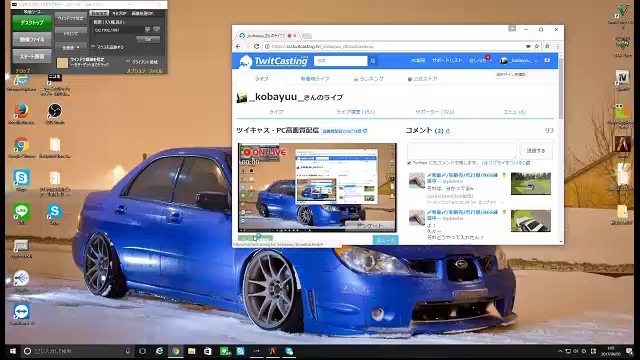Click the comment send button

(536, 151)
